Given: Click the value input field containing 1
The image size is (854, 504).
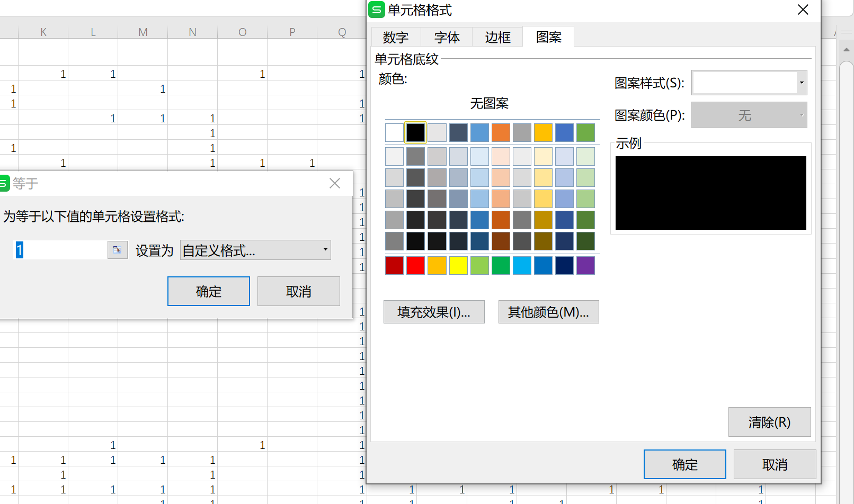Looking at the screenshot, I should point(60,250).
